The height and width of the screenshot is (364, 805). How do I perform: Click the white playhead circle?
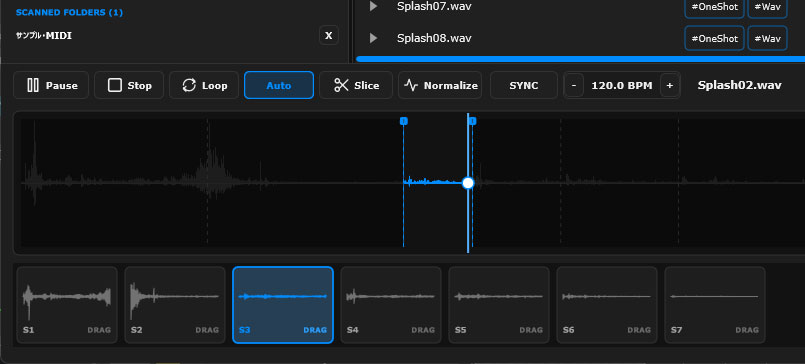(x=468, y=183)
